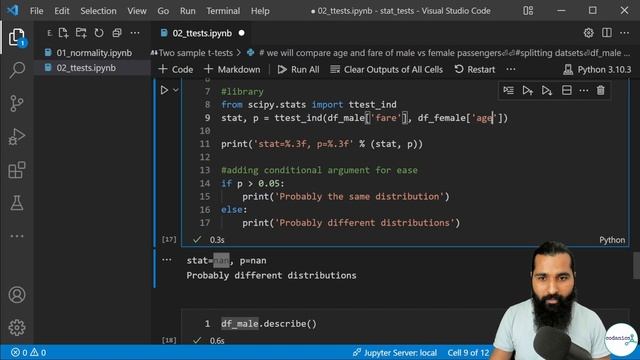Open the Source Control view
640x360 pixels.
[x=17, y=103]
